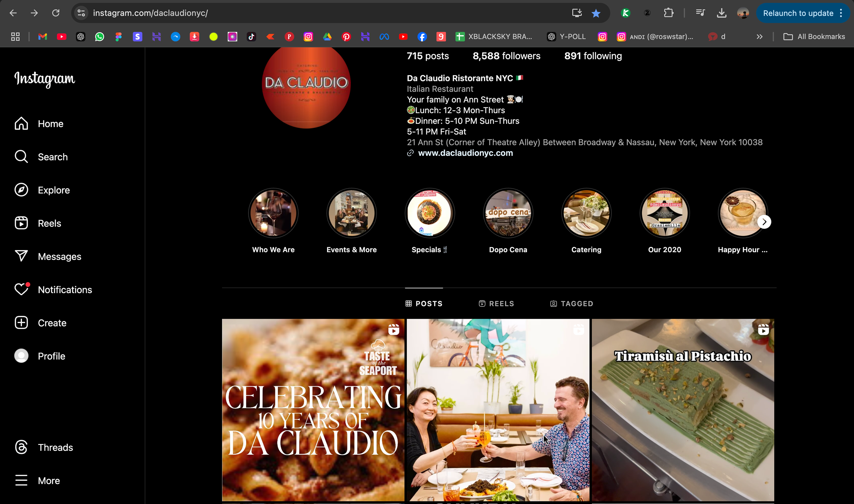
Task: Click Create to make a new post
Action: 40,323
